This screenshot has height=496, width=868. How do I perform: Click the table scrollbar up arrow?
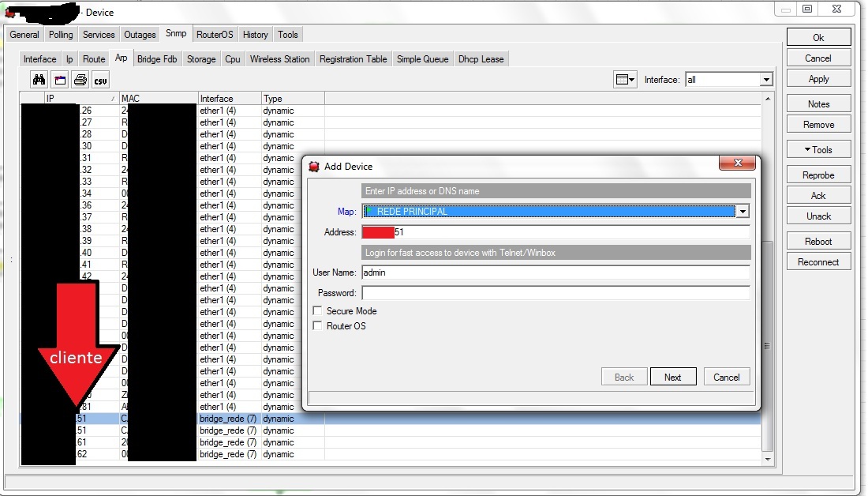767,99
